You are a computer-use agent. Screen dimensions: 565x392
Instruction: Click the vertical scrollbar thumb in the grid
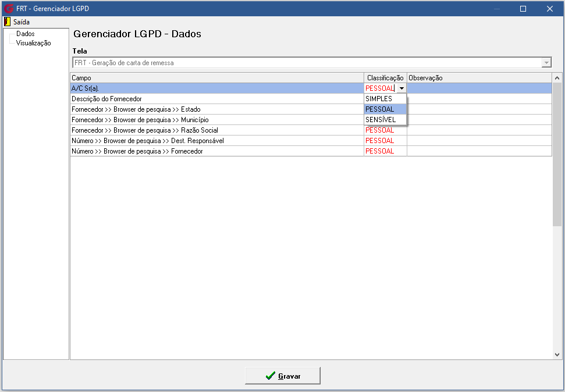click(x=557, y=155)
